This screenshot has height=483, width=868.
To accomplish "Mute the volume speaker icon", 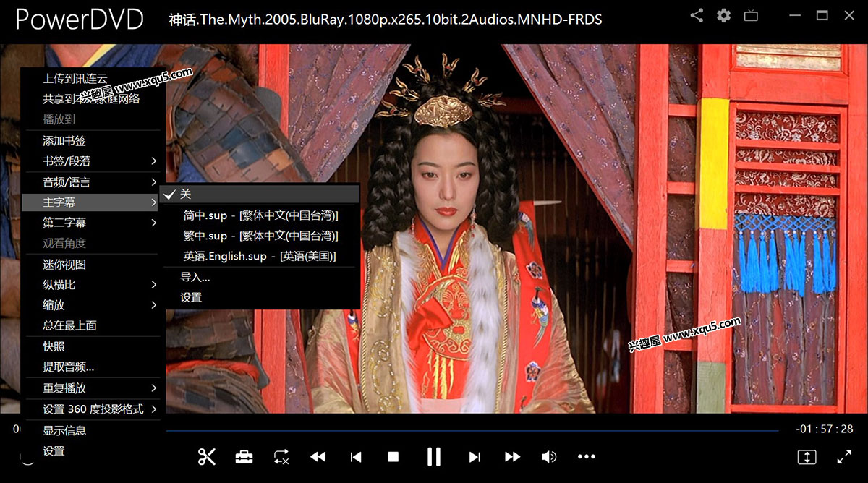I will point(550,456).
